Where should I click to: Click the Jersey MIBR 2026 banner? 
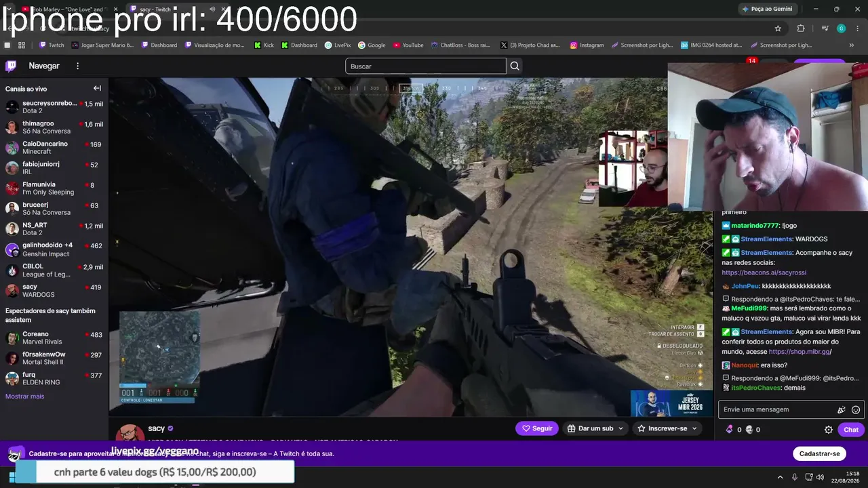click(x=671, y=403)
